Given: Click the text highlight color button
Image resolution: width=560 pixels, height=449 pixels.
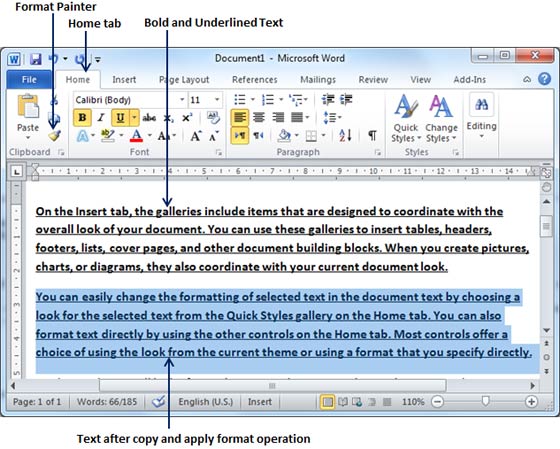Looking at the screenshot, I should click(107, 136).
